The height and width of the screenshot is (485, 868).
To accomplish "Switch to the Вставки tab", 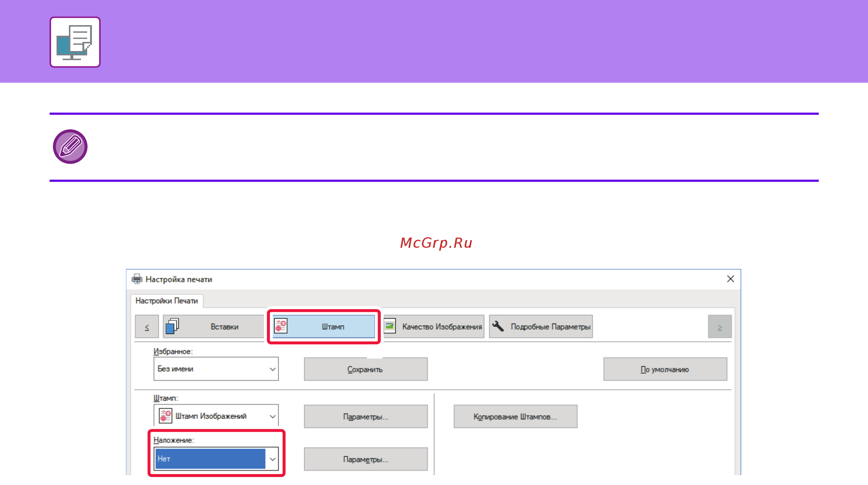I will point(213,326).
